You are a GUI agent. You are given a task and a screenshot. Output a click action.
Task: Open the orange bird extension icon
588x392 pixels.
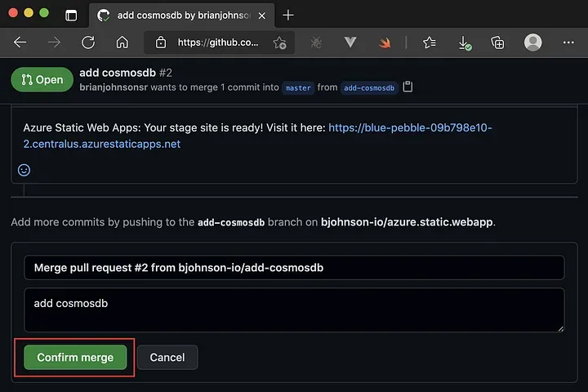point(385,42)
